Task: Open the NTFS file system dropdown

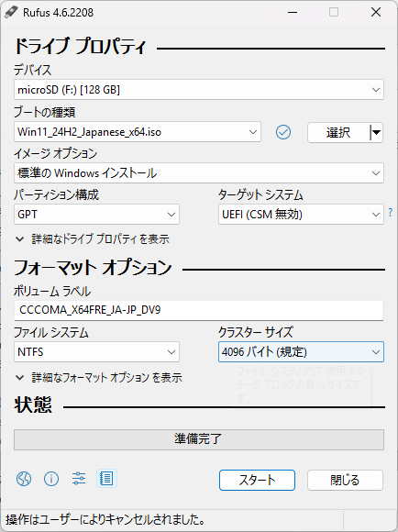Action: 96,352
